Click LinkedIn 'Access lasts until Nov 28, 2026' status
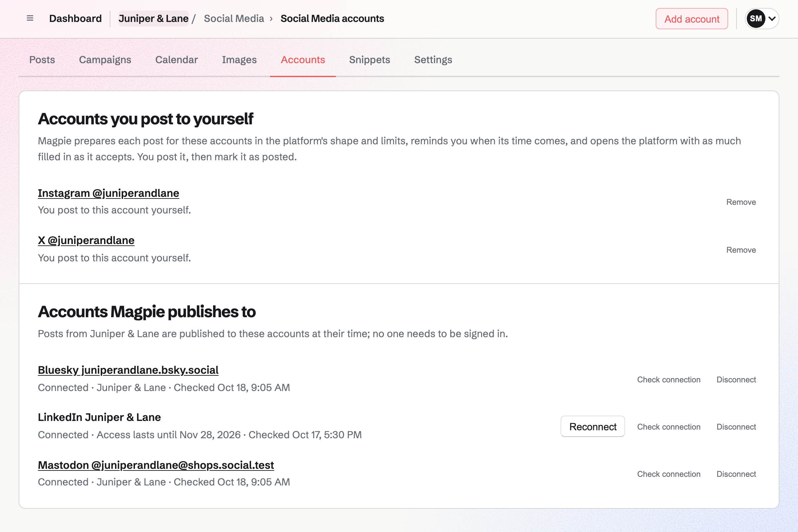798x532 pixels. tap(169, 435)
